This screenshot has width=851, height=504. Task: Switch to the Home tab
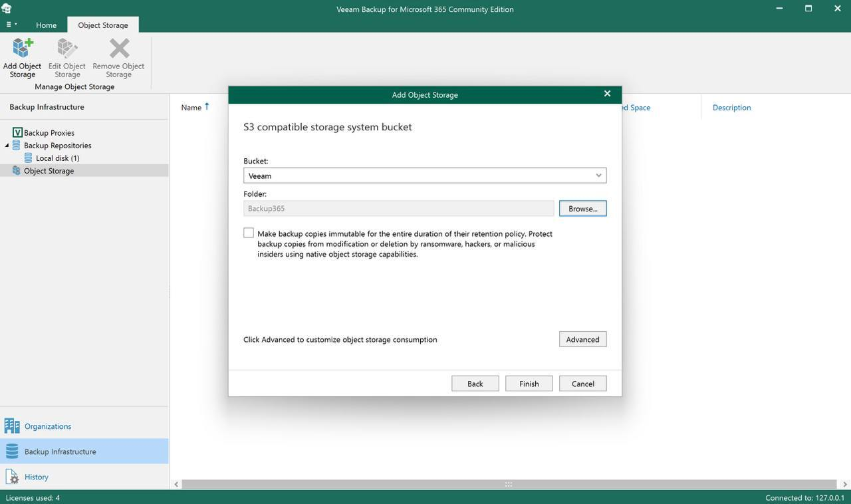tap(46, 25)
